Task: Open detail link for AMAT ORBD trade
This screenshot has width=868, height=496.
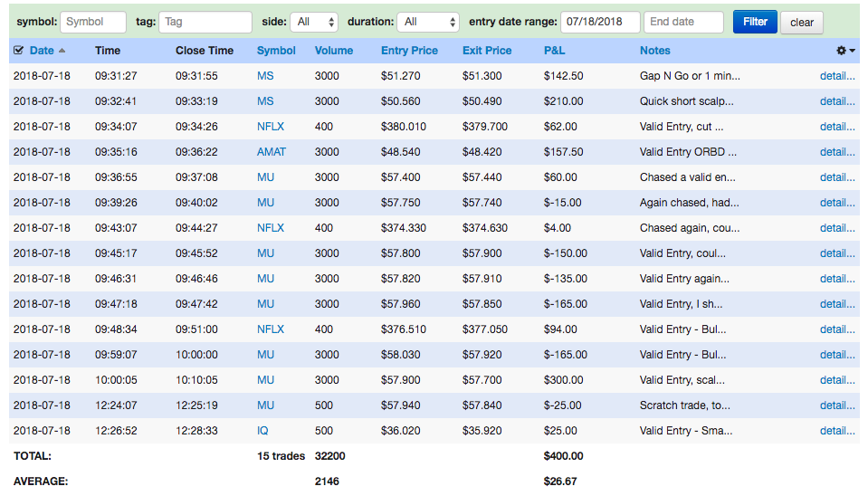Action: pyautogui.click(x=837, y=152)
